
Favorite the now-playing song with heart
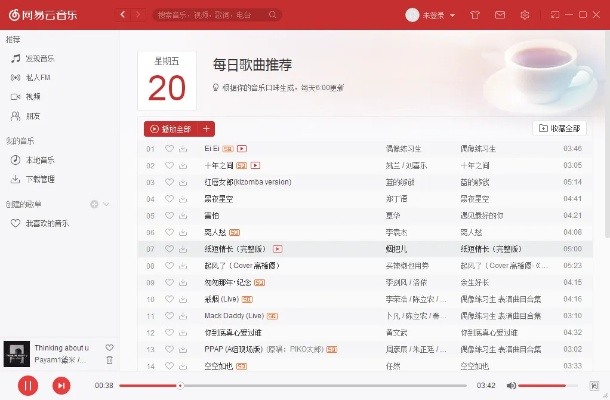tap(110, 347)
